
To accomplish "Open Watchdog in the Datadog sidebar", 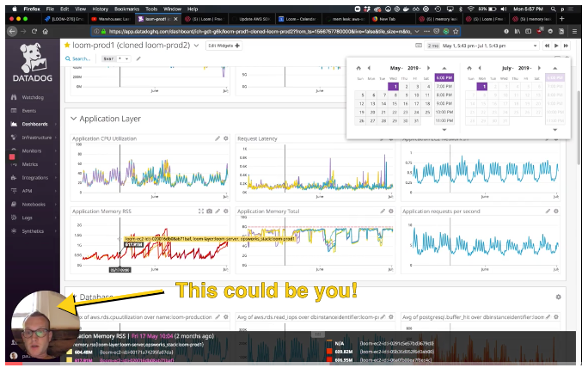I will pos(33,97).
